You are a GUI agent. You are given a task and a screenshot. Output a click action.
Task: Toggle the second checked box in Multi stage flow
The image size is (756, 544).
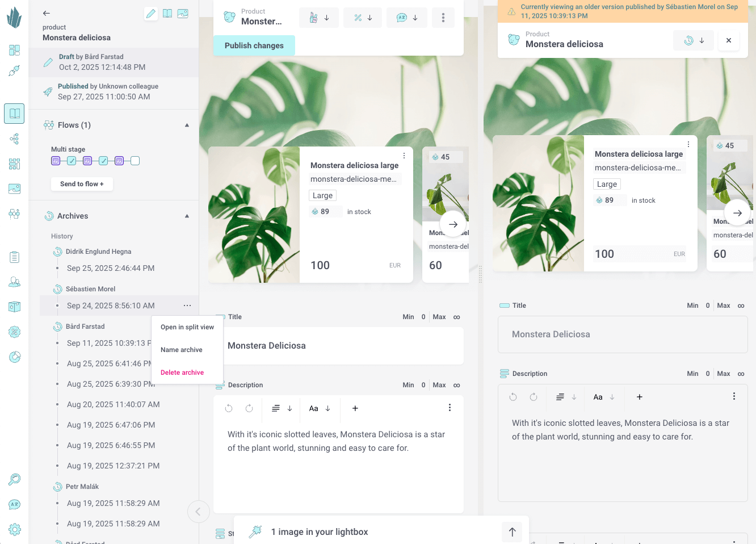[103, 161]
